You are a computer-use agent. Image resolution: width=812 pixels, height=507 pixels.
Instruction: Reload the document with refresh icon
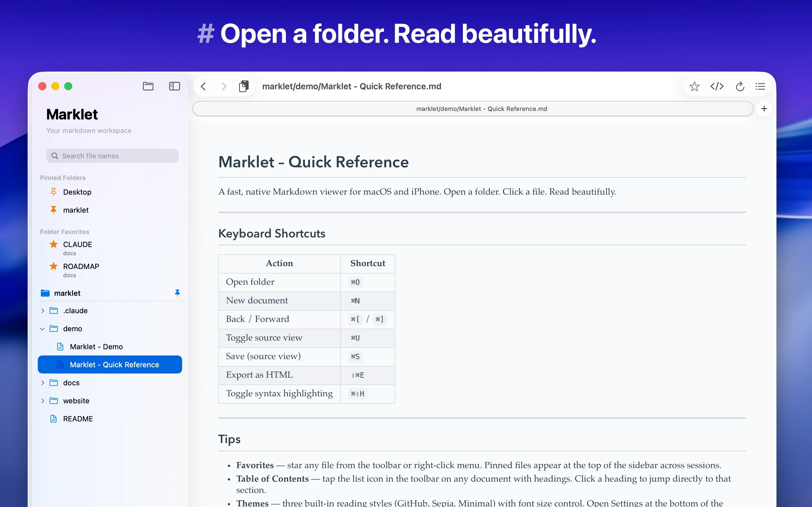point(740,86)
